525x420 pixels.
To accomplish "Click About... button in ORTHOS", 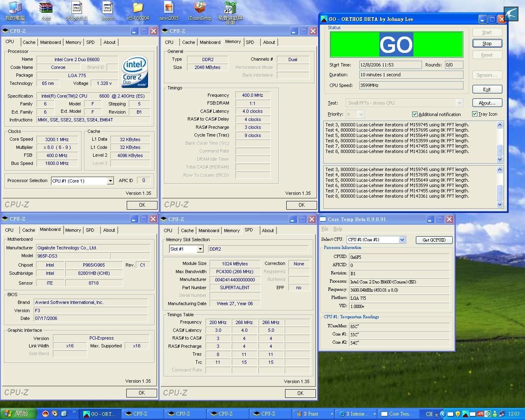I will click(x=487, y=103).
